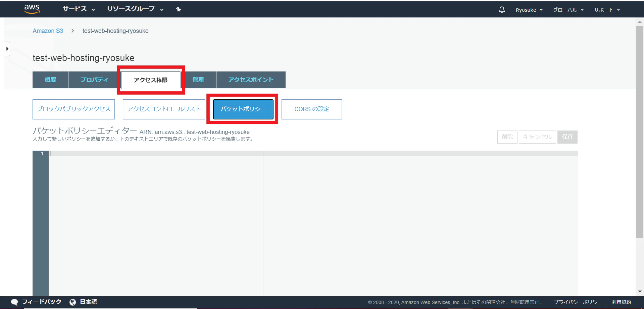Click line number 1 in editor gutter
Viewport: 644px width, 309px height.
pos(42,154)
